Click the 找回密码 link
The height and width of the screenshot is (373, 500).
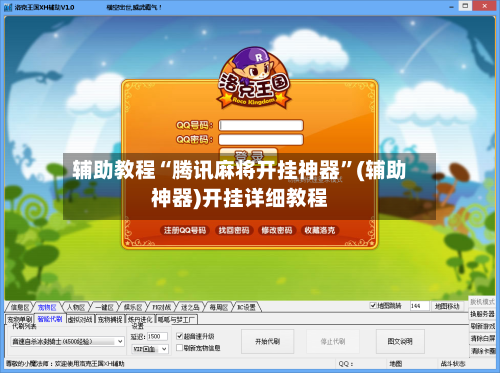[x=234, y=230]
